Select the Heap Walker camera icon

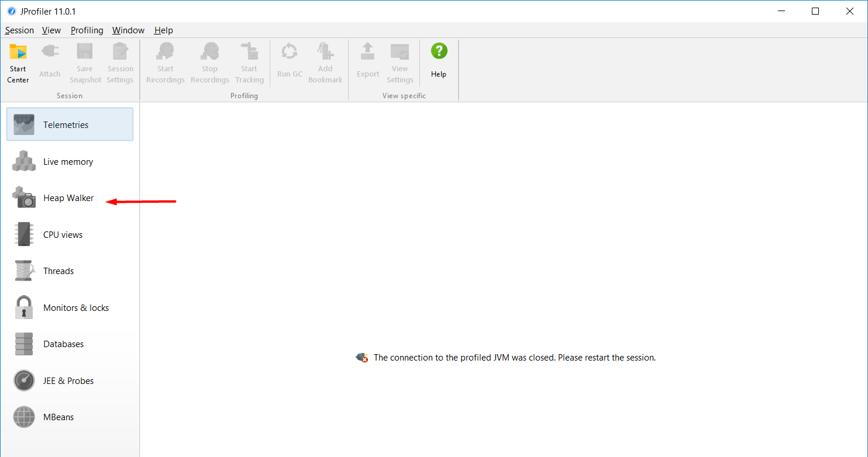point(24,198)
